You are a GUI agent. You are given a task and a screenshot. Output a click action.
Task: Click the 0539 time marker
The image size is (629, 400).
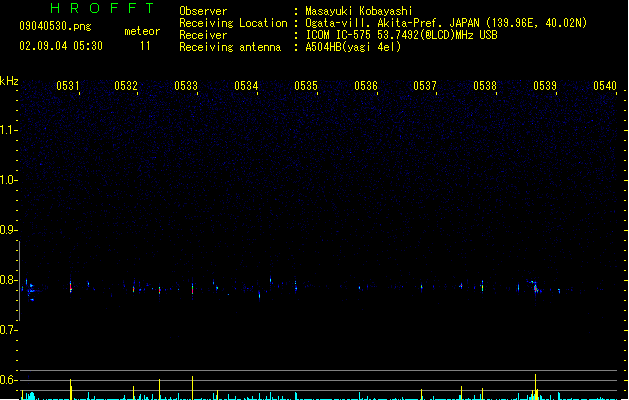click(x=545, y=86)
